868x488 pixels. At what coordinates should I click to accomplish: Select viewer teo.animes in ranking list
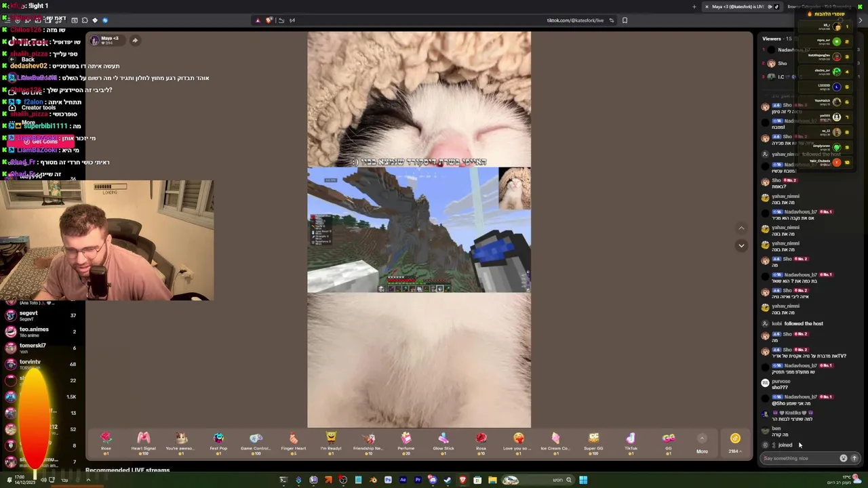(x=42, y=331)
